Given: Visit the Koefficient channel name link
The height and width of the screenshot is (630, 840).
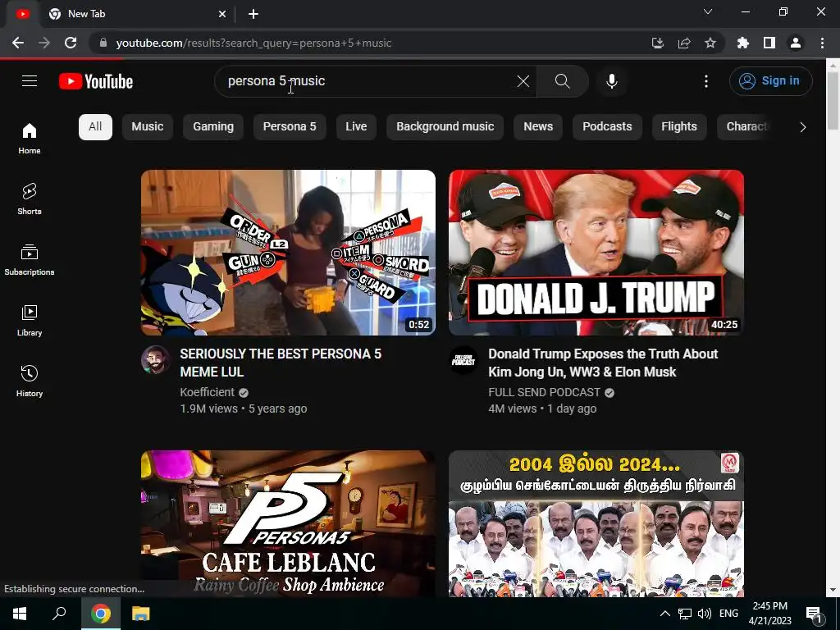Looking at the screenshot, I should click(x=208, y=392).
